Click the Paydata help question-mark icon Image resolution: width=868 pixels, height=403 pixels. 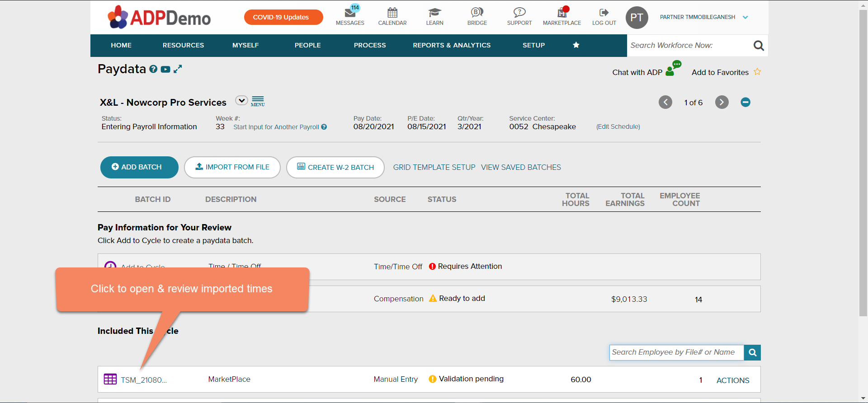point(153,69)
